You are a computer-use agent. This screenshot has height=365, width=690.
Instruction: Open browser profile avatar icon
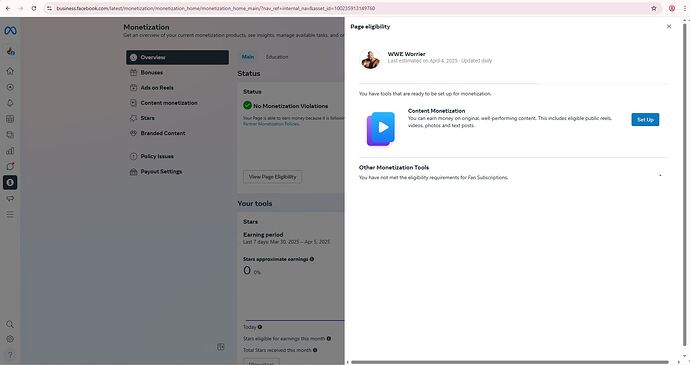672,8
